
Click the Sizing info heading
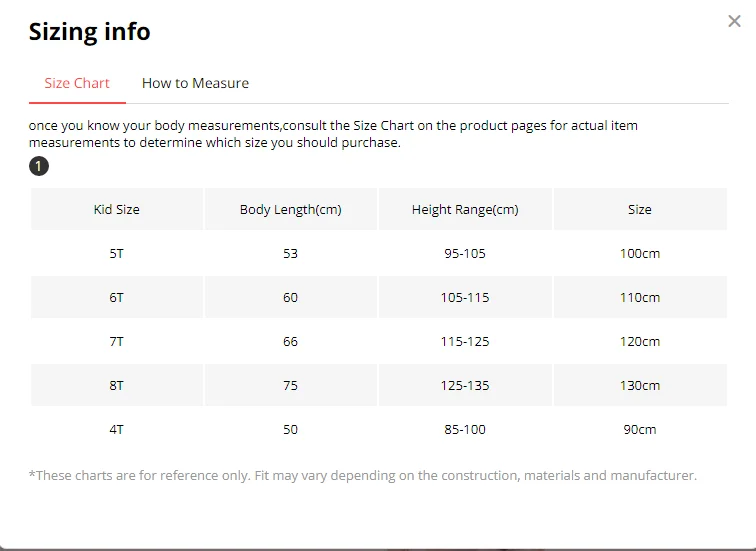pyautogui.click(x=90, y=32)
